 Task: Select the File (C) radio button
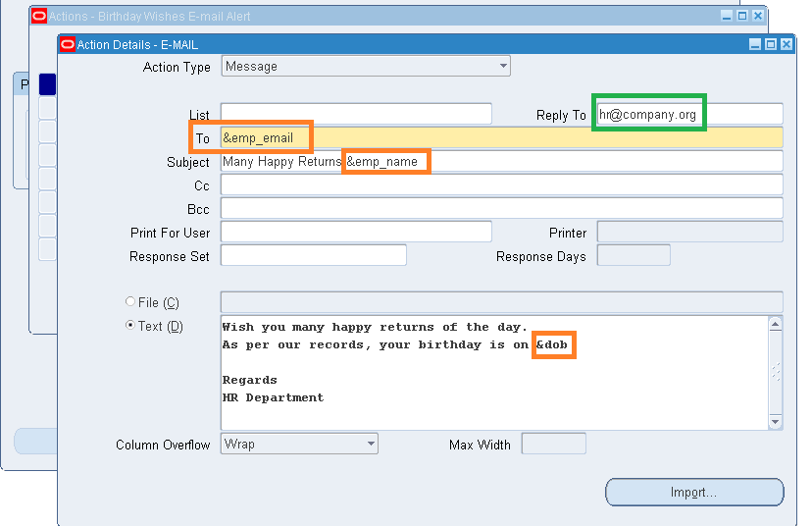point(130,301)
